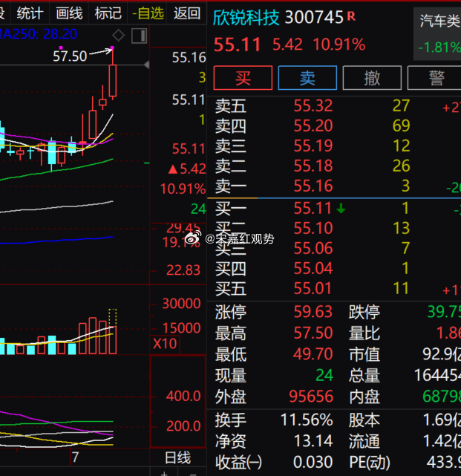Open the 统计 toolbar tab
The height and width of the screenshot is (476, 461).
[30, 13]
